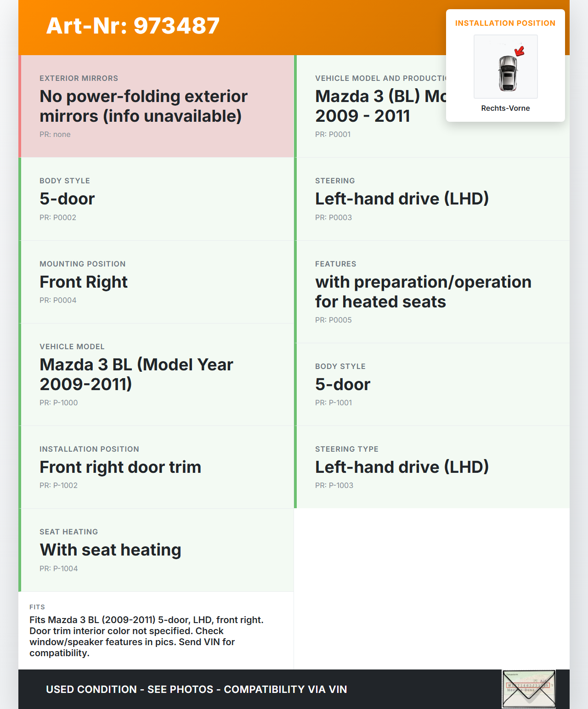Click the PR: P0005 code label
Image resolution: width=588 pixels, height=709 pixels.
point(334,320)
